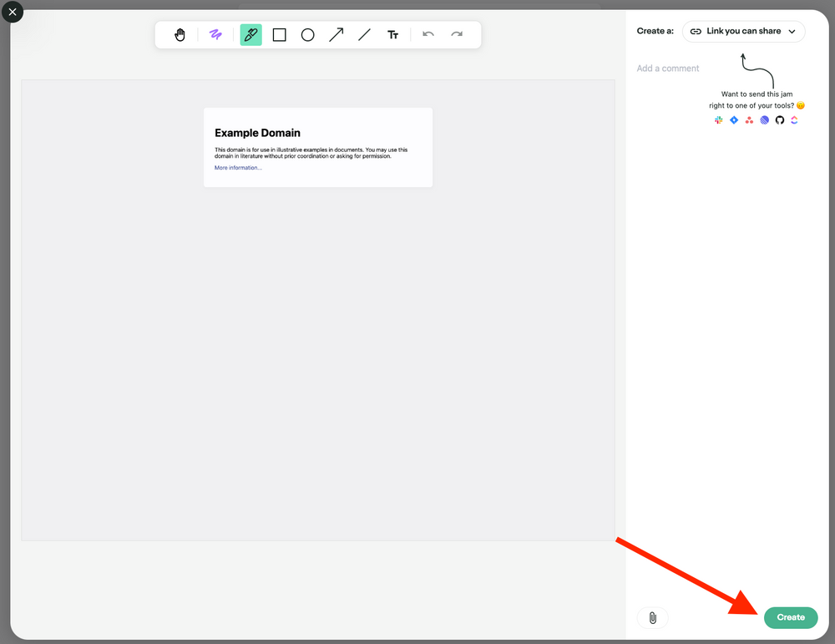
Task: Select the Hand pan tool
Action: (180, 34)
